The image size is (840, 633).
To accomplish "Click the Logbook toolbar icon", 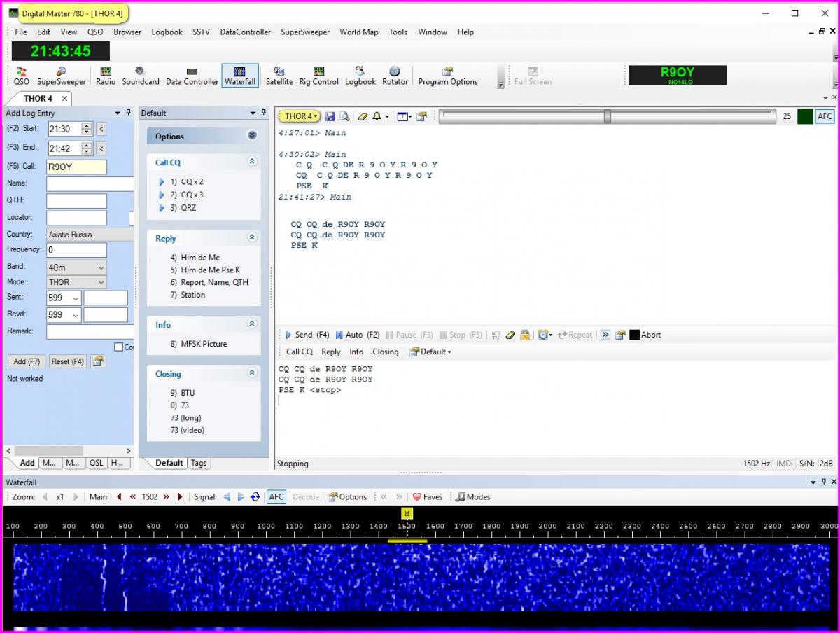I will coord(360,76).
